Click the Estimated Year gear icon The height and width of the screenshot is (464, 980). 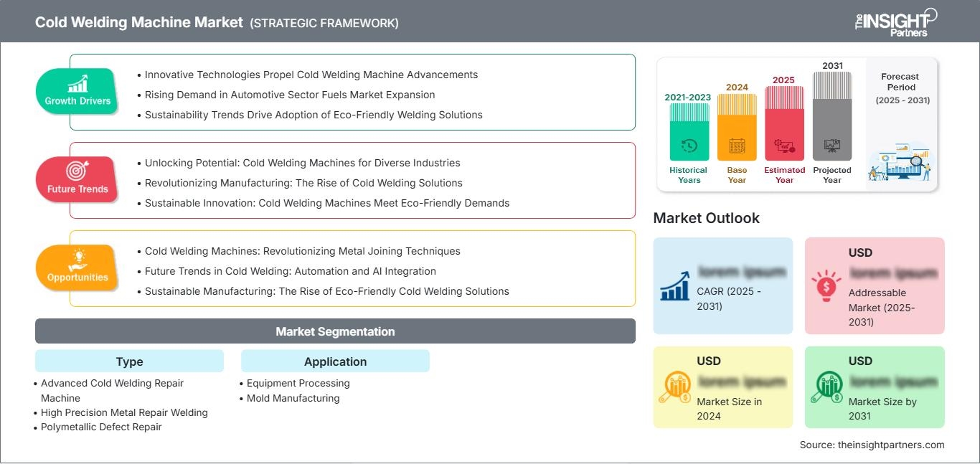click(x=784, y=146)
